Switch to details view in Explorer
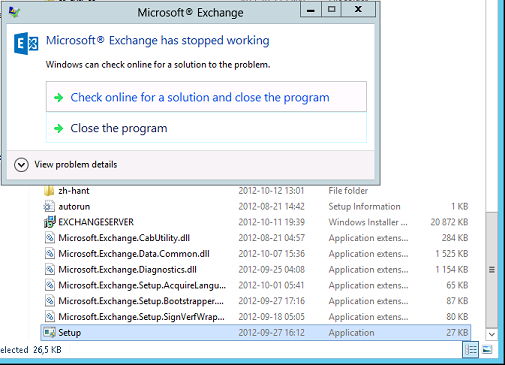Image resolution: width=505 pixels, height=365 pixels. (x=471, y=350)
